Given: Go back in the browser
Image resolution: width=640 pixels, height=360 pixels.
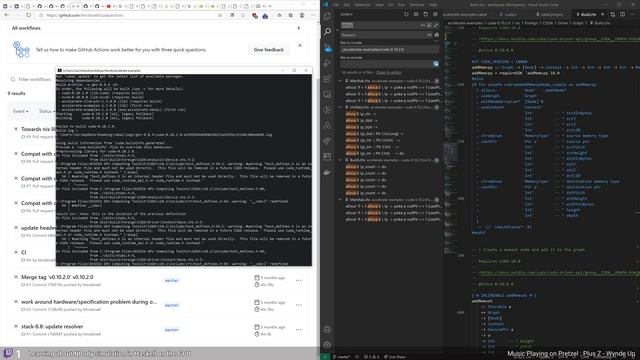Looking at the screenshot, I should pos(7,15).
